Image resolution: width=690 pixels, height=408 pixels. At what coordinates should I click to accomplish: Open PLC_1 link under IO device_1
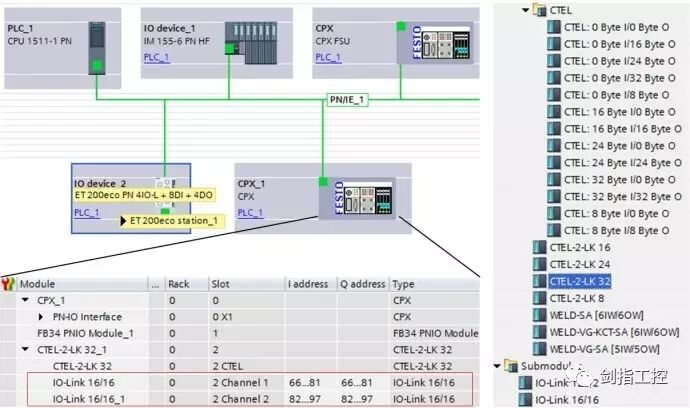click(157, 57)
